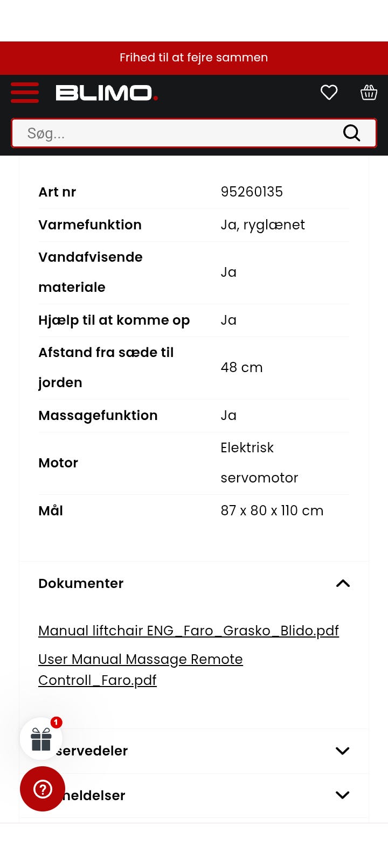Click the 87 x 80 x 110 cm value

[272, 510]
